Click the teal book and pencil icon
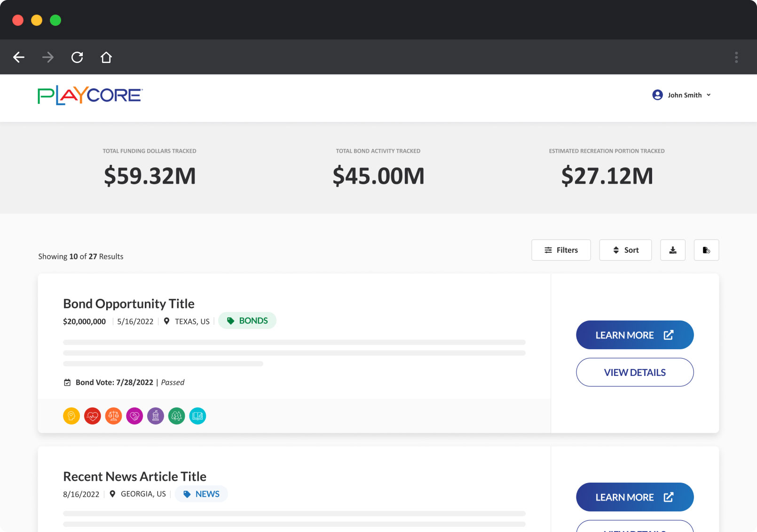 coord(197,416)
